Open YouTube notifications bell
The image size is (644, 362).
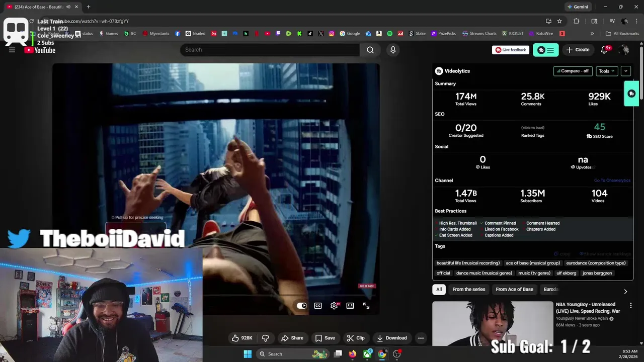pos(605,50)
